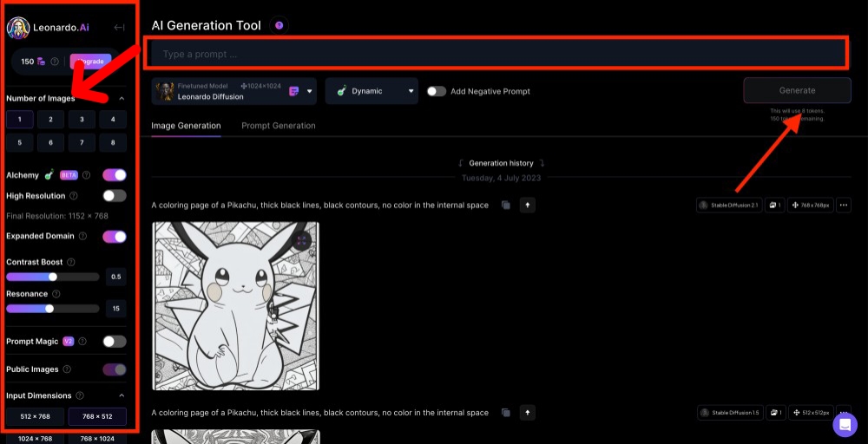Screen dimensions: 868x444
Task: Click the token coins icon next to 150
Action: 41,62
